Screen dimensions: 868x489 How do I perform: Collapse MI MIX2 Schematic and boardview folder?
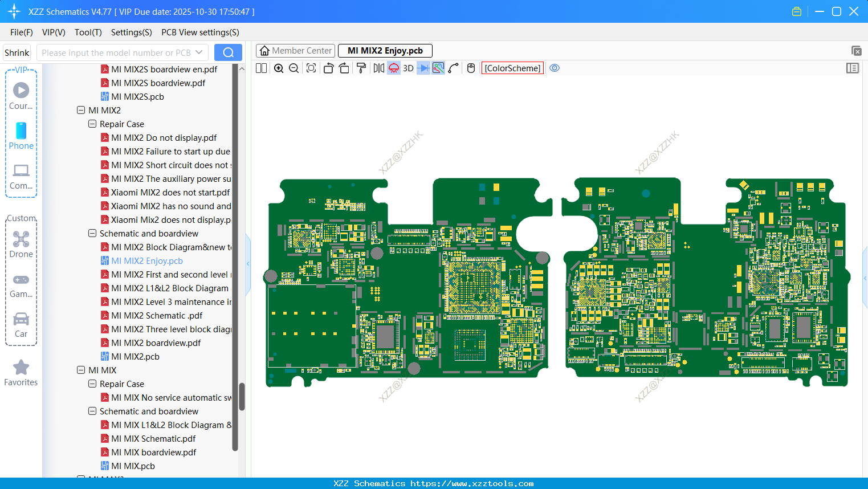92,234
